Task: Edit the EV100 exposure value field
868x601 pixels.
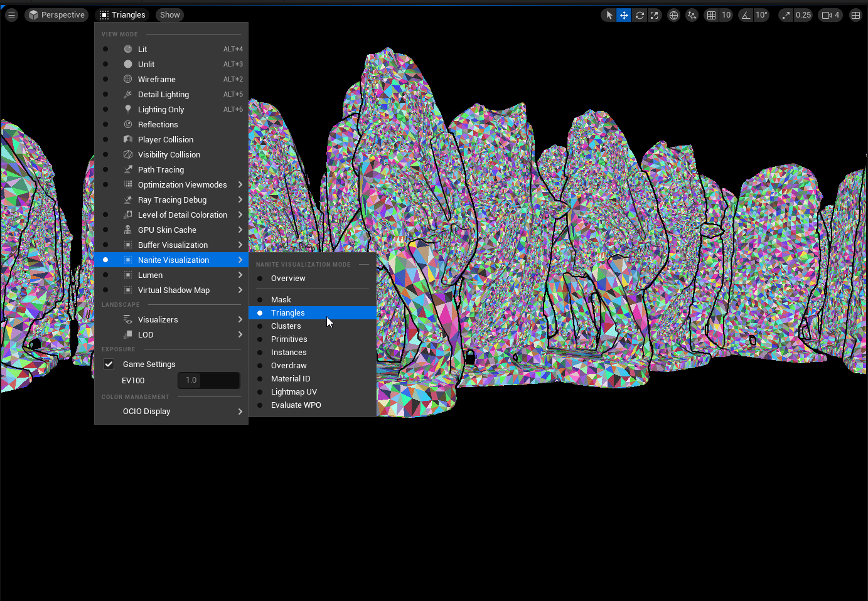Action: [209, 380]
